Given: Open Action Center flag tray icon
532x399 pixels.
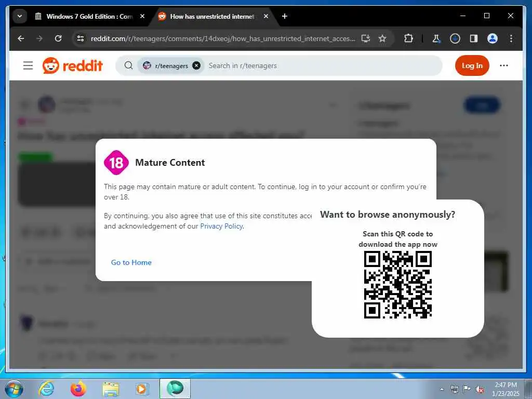Looking at the screenshot, I should [x=467, y=389].
